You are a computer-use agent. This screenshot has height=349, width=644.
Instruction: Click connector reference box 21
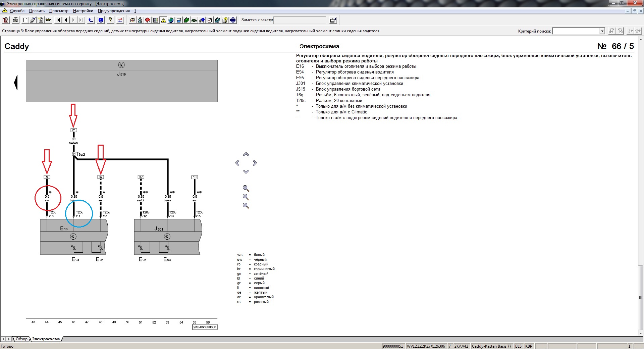point(74,130)
